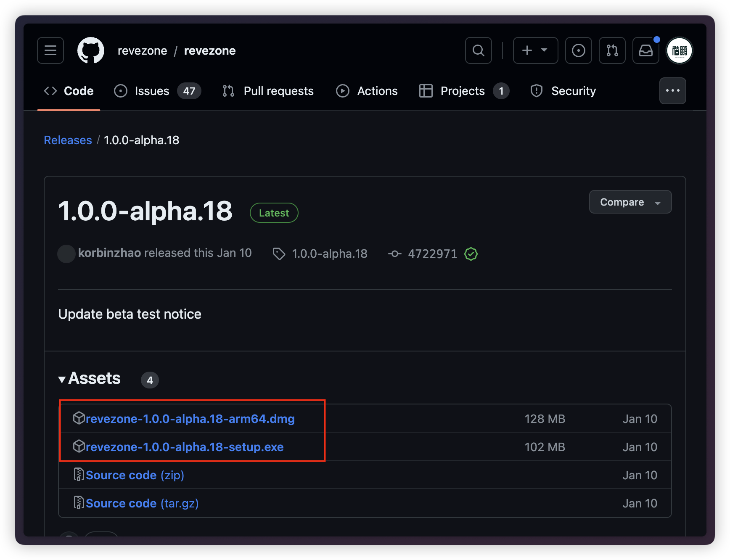Go back to Releases breadcrumb

pyautogui.click(x=68, y=140)
